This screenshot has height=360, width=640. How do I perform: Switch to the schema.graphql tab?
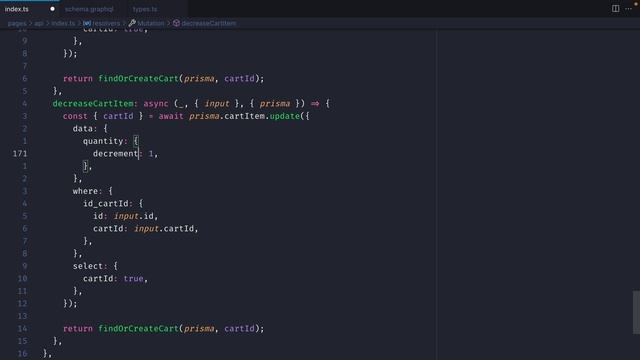click(x=89, y=9)
